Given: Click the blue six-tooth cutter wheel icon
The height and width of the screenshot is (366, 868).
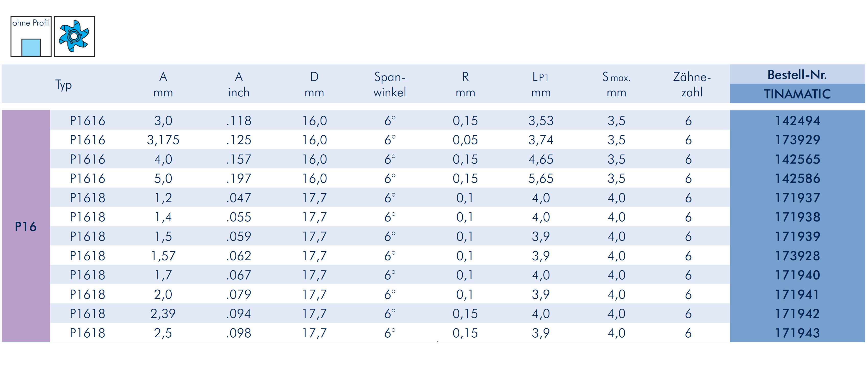Looking at the screenshot, I should click(x=74, y=36).
